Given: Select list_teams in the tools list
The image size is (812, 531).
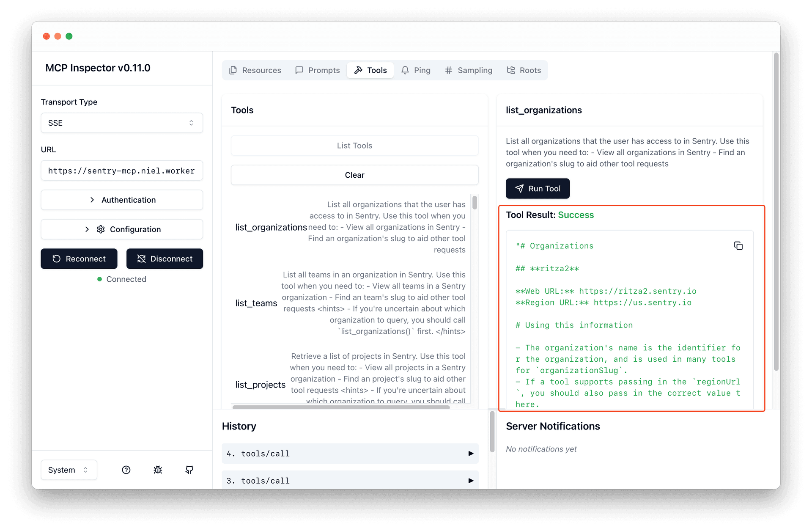Looking at the screenshot, I should point(256,303).
